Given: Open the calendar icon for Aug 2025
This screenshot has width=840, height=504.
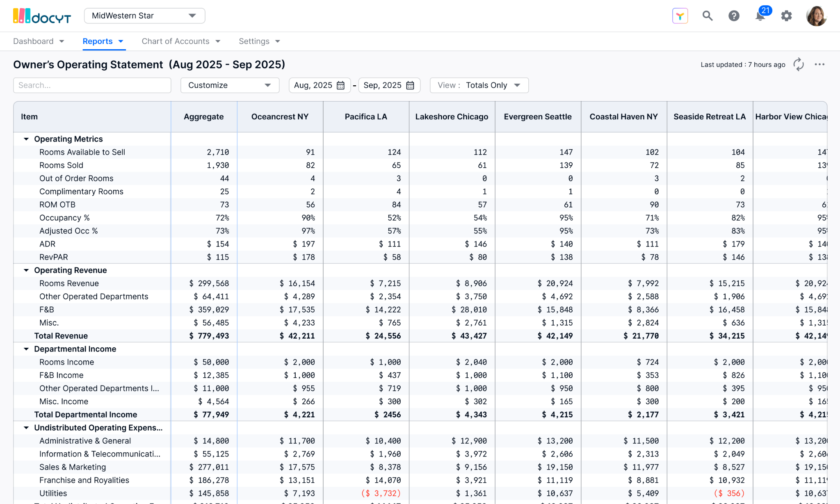Looking at the screenshot, I should pyautogui.click(x=340, y=85).
